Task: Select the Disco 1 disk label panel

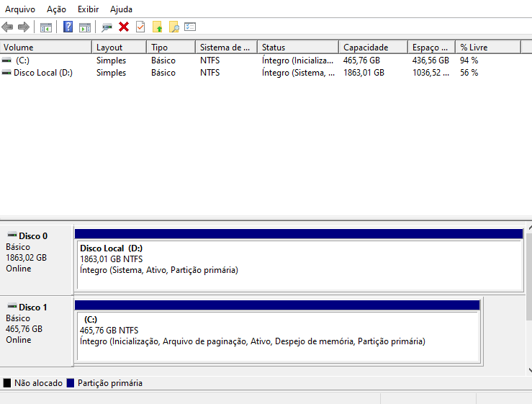Action: pos(37,331)
